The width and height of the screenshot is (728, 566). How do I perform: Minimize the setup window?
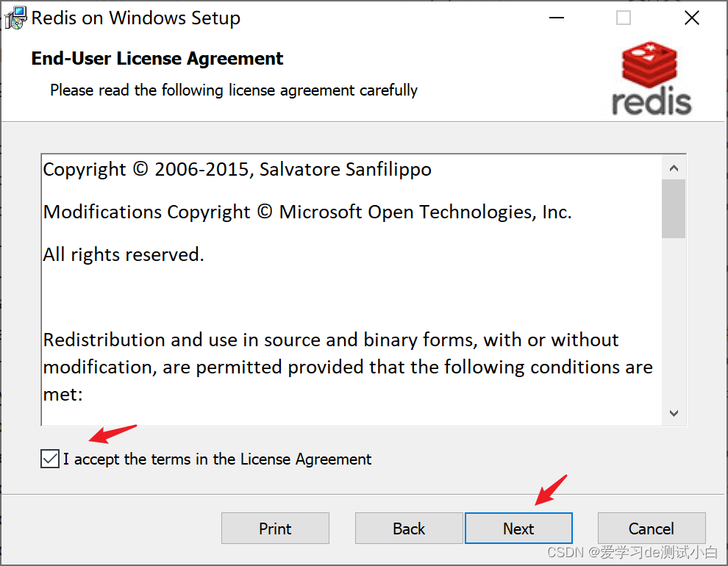point(556,18)
